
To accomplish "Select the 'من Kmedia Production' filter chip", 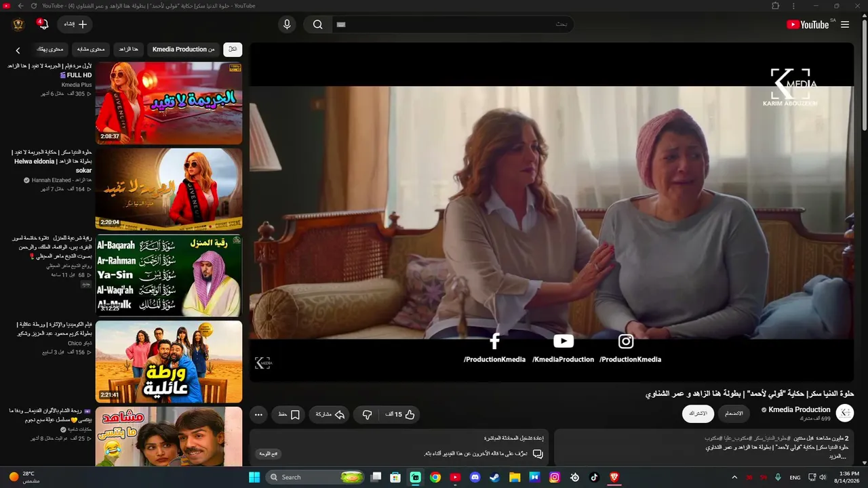I will [183, 49].
